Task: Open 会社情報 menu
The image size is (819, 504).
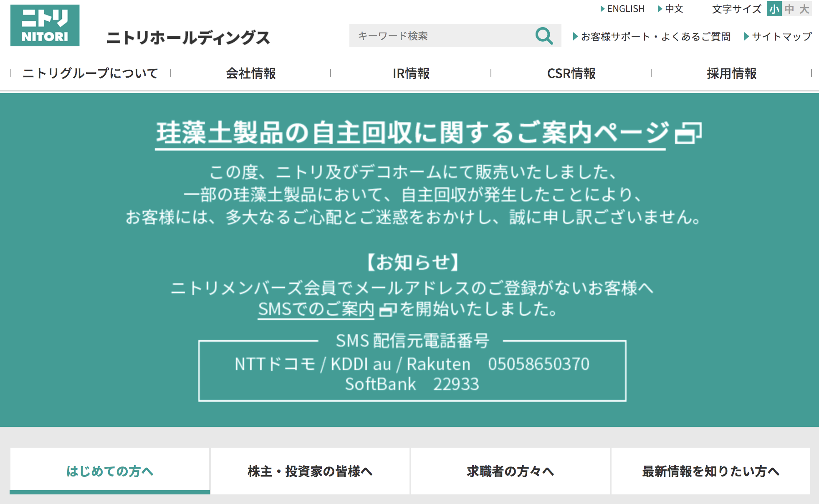Action: click(x=251, y=73)
